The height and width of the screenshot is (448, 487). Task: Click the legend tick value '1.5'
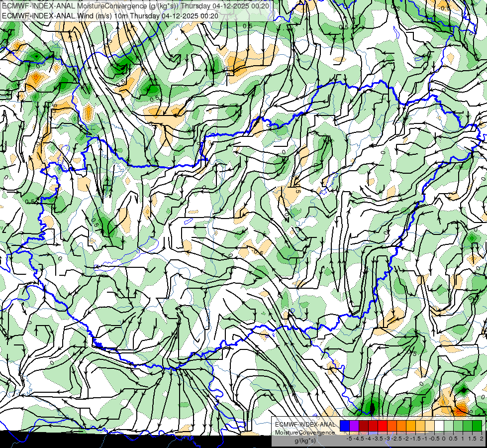point(472,439)
